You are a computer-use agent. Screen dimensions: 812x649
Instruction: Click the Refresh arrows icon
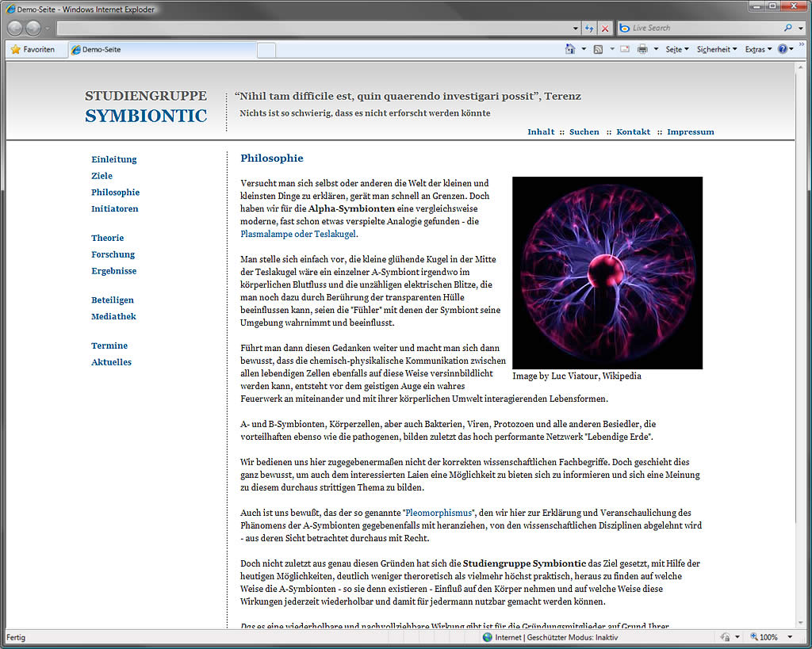click(x=589, y=29)
